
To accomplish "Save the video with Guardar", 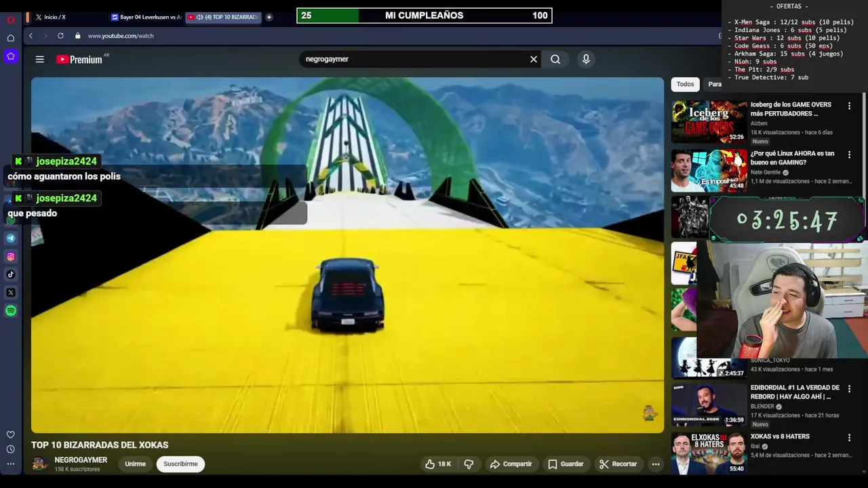I will click(566, 464).
